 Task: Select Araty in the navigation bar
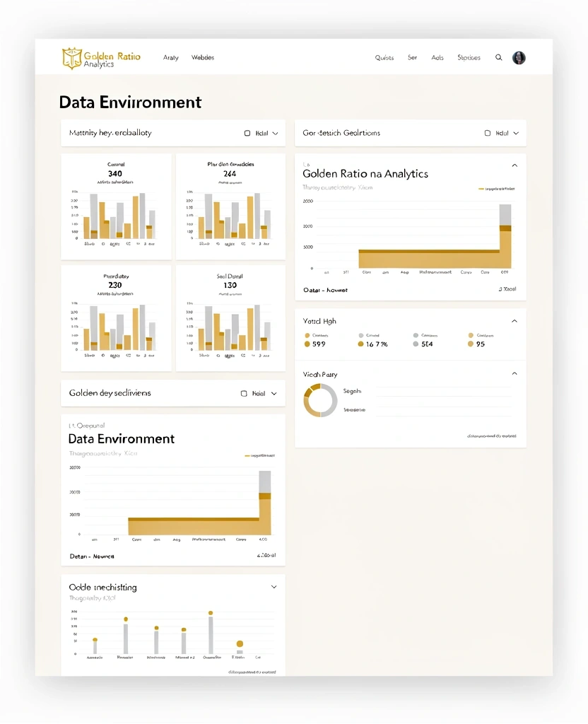pyautogui.click(x=170, y=57)
